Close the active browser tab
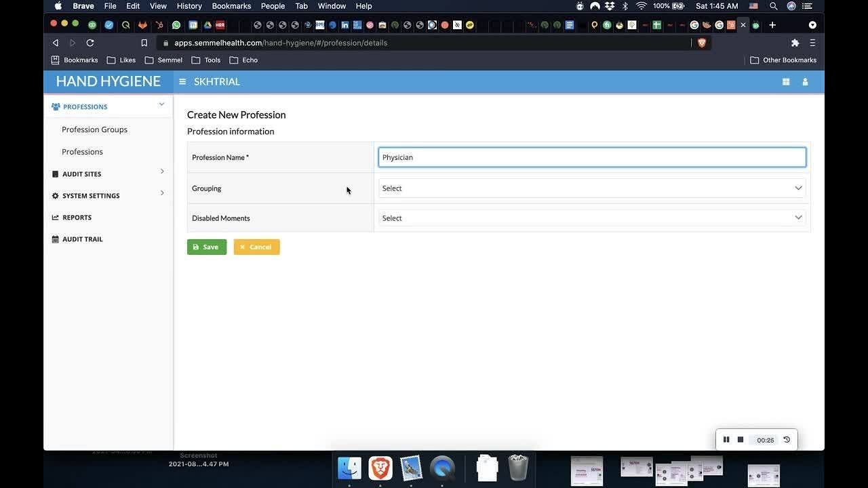This screenshot has height=488, width=868. coord(743,25)
